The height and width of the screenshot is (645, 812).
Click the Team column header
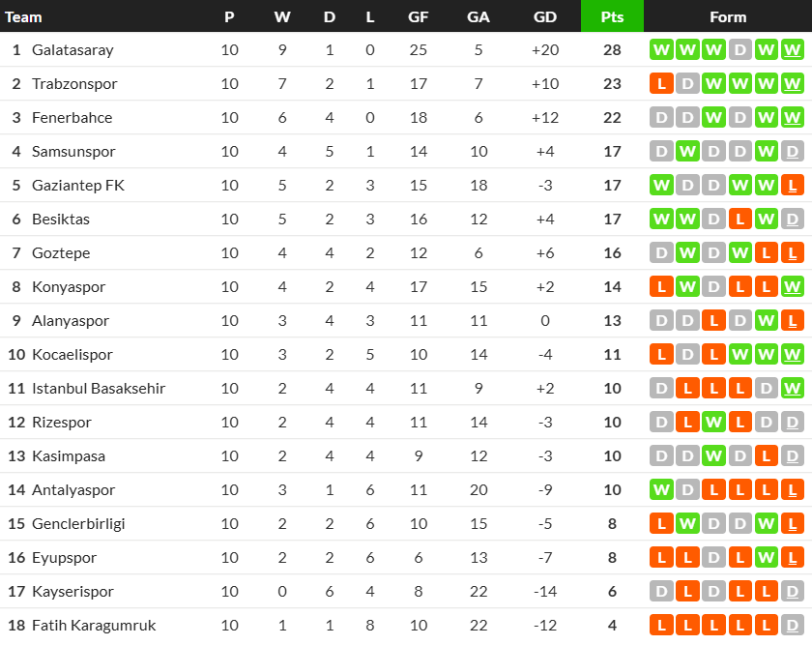(x=24, y=16)
